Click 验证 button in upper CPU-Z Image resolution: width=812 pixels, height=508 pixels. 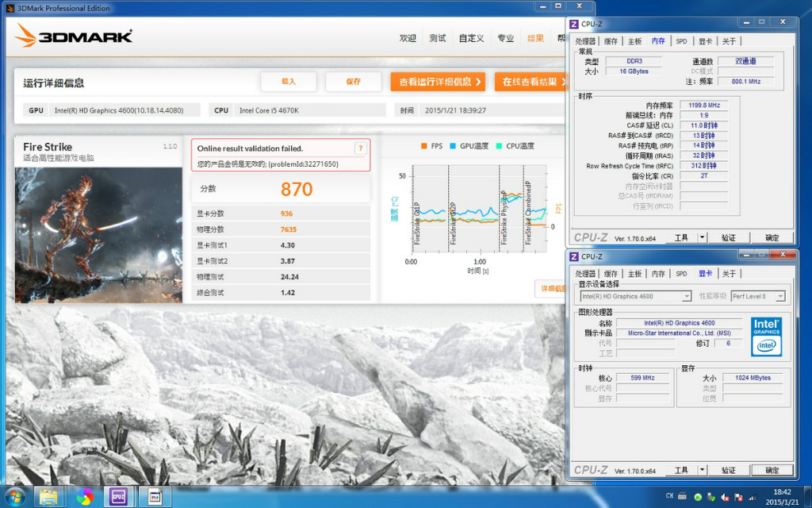tap(728, 237)
